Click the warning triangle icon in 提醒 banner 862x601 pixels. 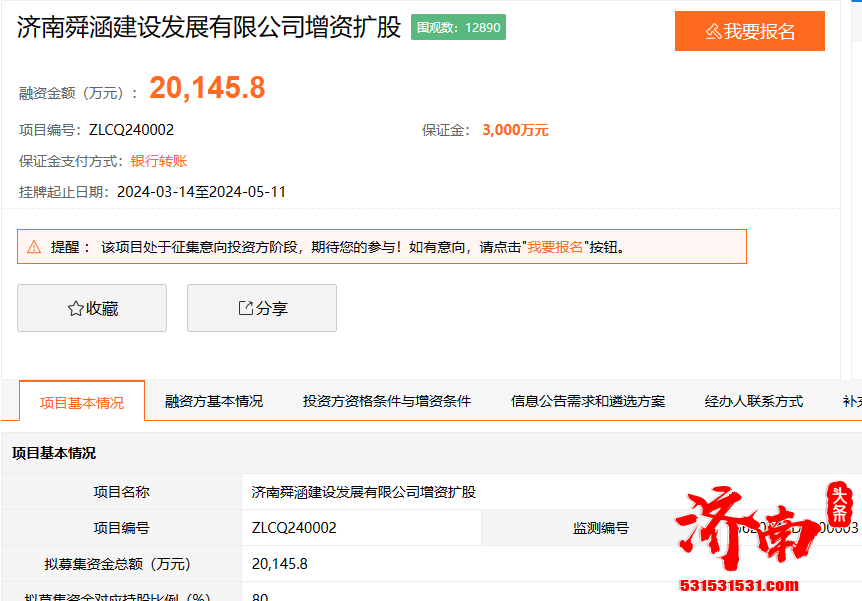[x=35, y=247]
